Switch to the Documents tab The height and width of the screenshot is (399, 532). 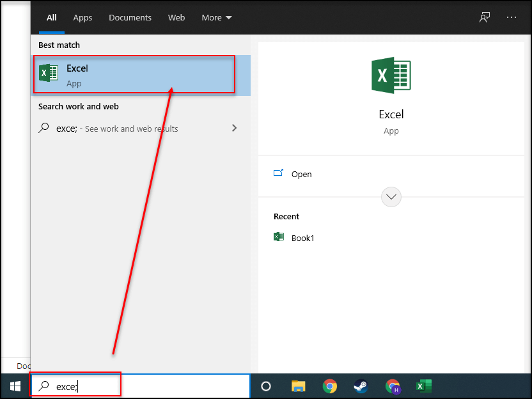pos(130,18)
